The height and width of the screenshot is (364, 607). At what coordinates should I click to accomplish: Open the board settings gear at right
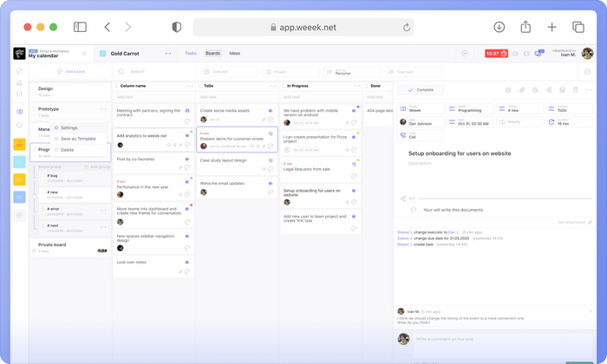(x=588, y=72)
